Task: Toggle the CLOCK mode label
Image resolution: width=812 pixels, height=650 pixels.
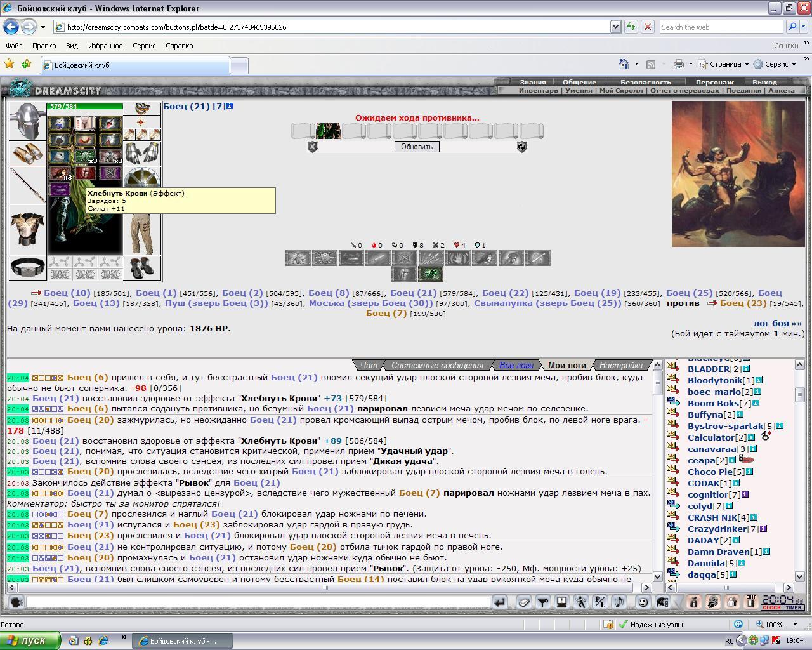Action: [771, 608]
